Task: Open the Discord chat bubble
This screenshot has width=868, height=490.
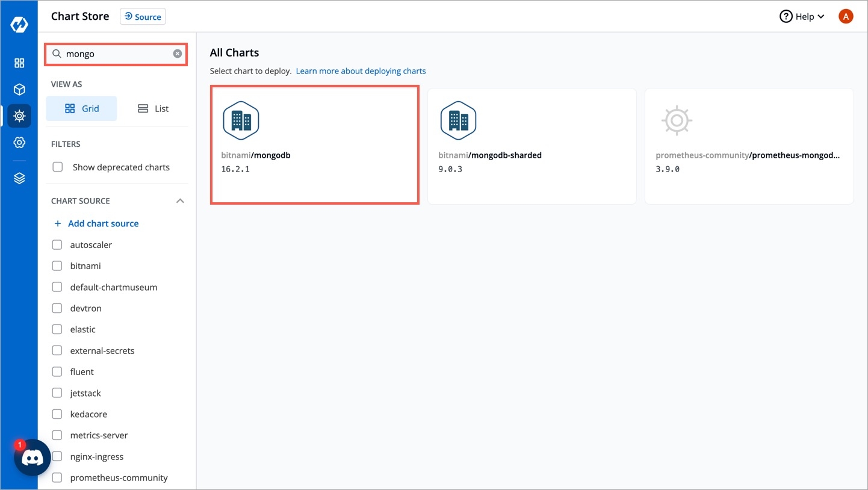Action: (x=32, y=458)
